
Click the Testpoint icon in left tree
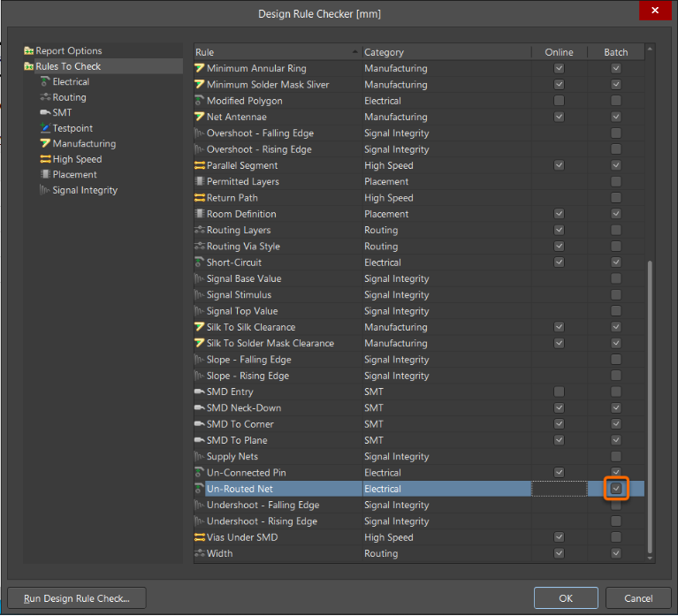(x=45, y=128)
